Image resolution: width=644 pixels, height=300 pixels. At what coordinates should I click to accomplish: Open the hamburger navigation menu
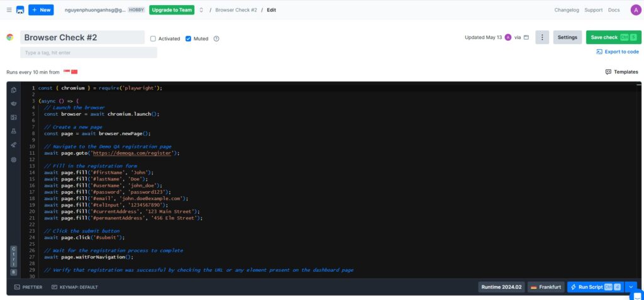(x=9, y=10)
